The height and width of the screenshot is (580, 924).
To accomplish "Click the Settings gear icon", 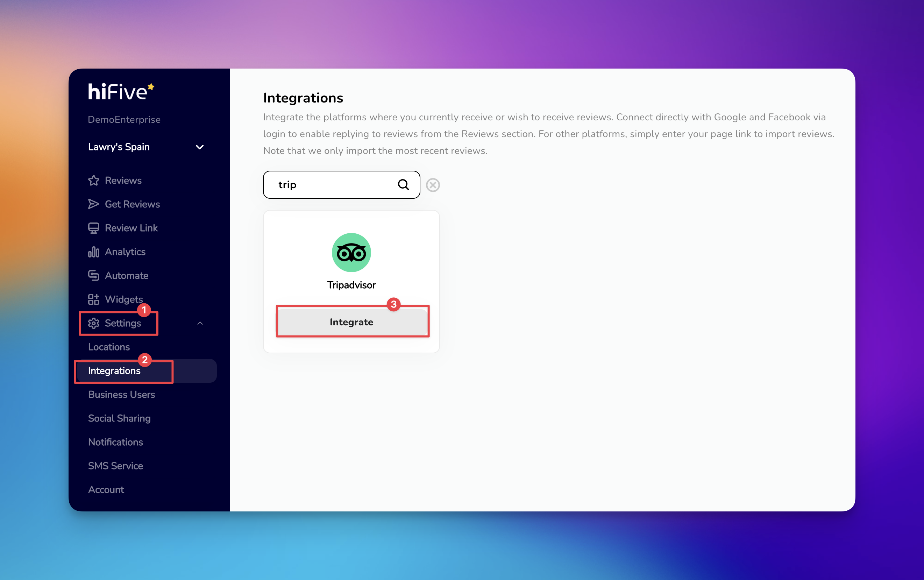I will point(93,323).
